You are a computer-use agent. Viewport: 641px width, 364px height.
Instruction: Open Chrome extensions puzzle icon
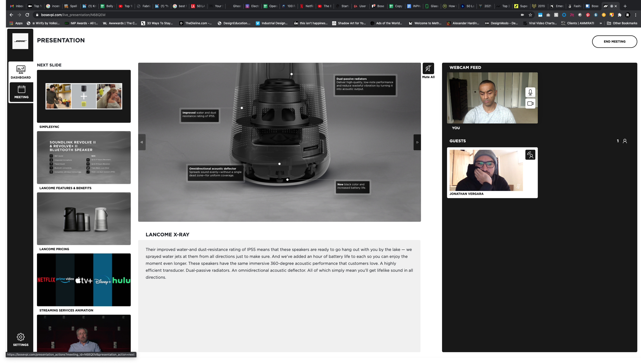(620, 15)
